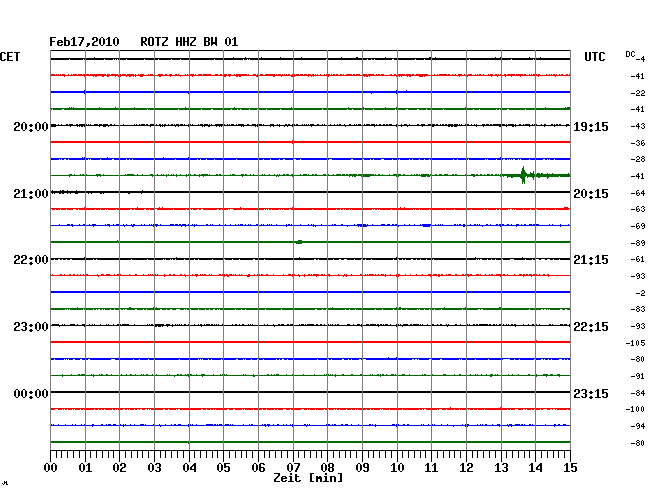This screenshot has width=650, height=494.
Task: Click the DC value '-28'
Action: [x=638, y=159]
